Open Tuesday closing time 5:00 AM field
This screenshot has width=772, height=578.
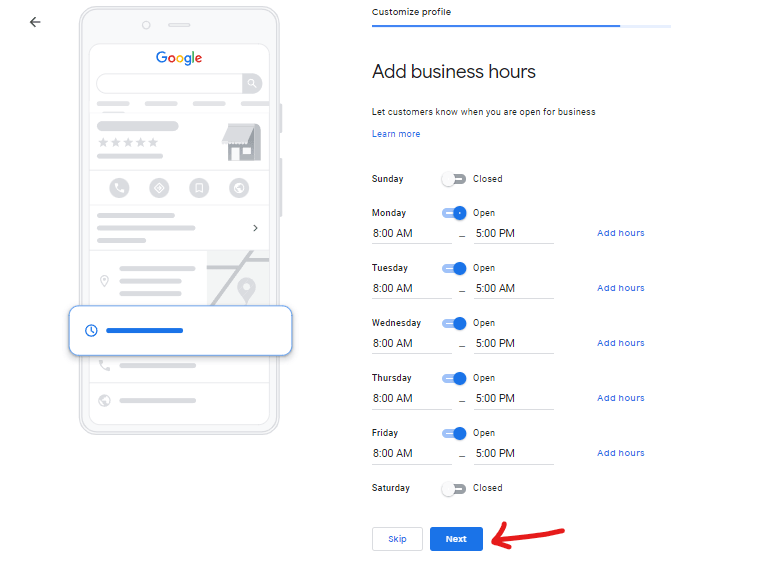click(514, 289)
